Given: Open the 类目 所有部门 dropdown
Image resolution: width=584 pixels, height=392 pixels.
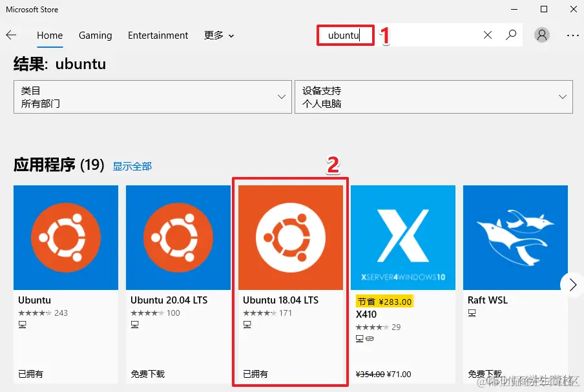Looking at the screenshot, I should (152, 97).
